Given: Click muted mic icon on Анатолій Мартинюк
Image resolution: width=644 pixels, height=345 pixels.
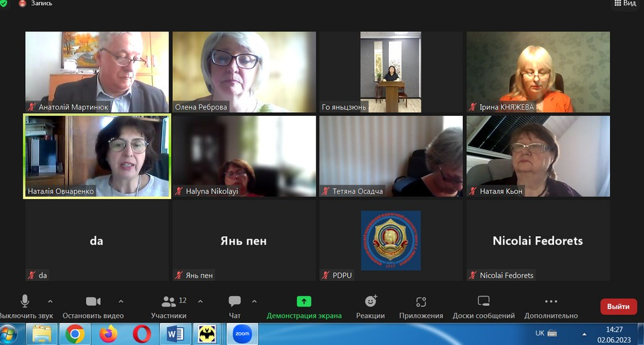Looking at the screenshot, I should click(31, 107).
